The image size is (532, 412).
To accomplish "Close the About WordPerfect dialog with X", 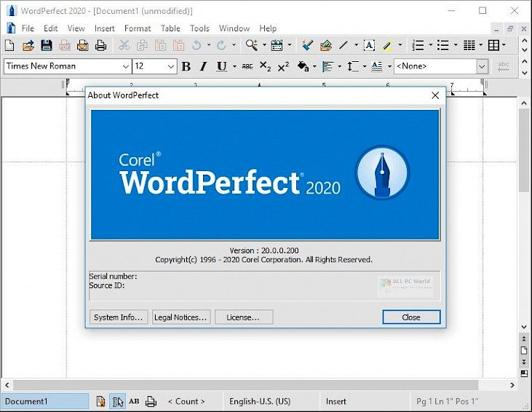I will click(435, 95).
